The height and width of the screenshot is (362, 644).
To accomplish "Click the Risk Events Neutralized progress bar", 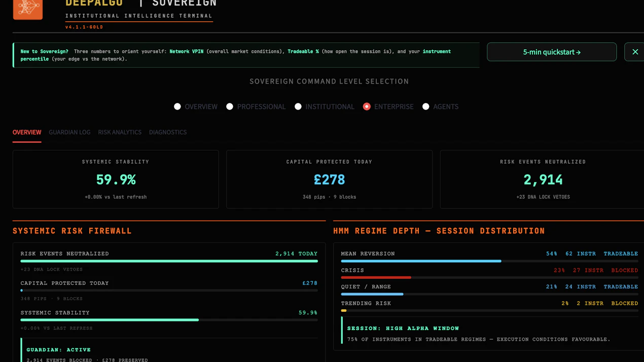I will (169, 261).
